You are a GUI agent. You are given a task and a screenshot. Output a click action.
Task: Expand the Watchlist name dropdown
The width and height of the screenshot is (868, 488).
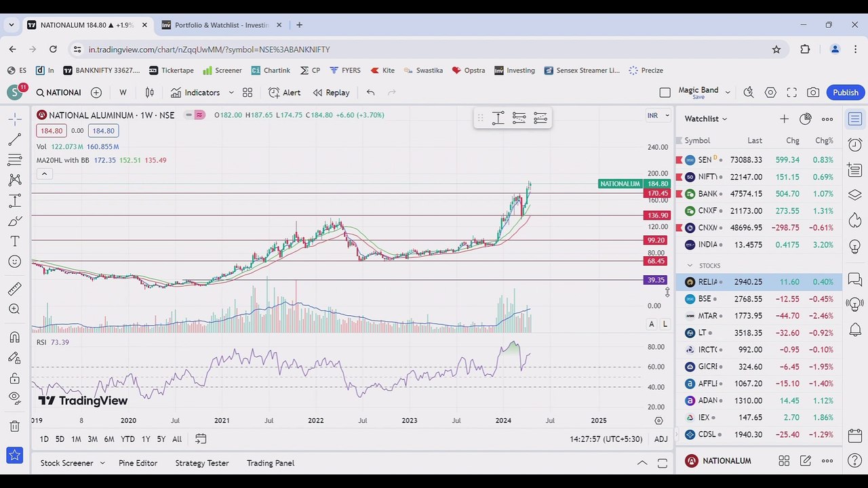[705, 119]
